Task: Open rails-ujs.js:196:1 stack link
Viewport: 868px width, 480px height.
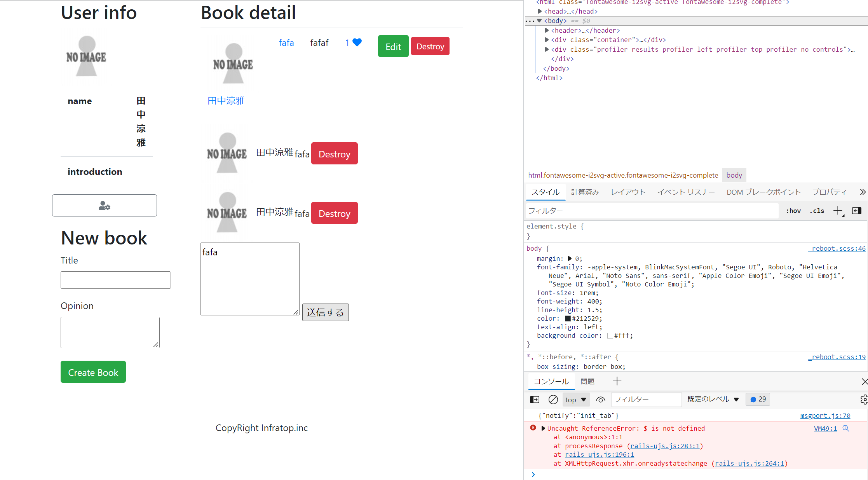Action: tap(600, 454)
